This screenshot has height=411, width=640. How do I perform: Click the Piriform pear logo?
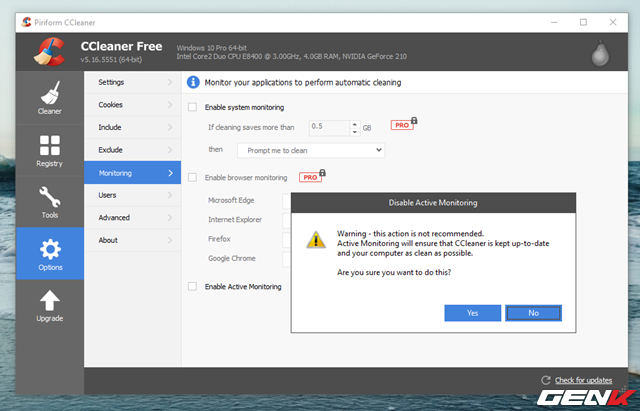600,53
